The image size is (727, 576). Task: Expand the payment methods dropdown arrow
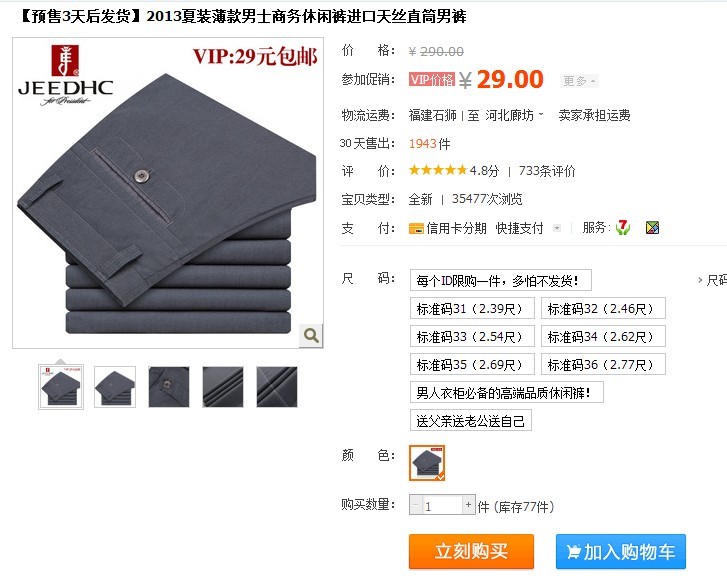[557, 228]
